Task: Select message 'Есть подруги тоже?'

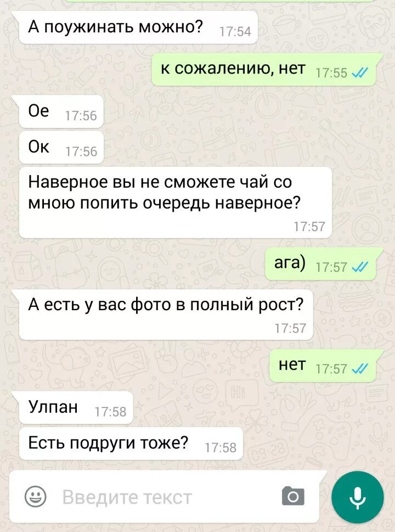Action: pos(131,444)
